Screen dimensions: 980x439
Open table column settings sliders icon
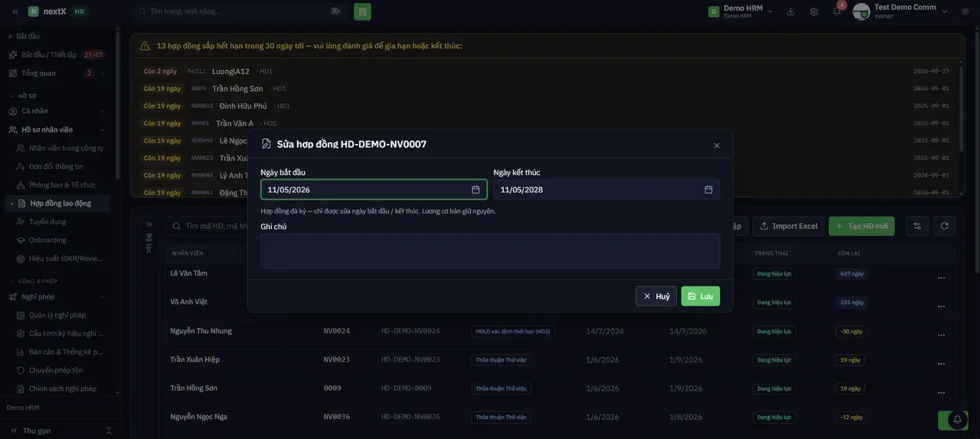point(917,226)
